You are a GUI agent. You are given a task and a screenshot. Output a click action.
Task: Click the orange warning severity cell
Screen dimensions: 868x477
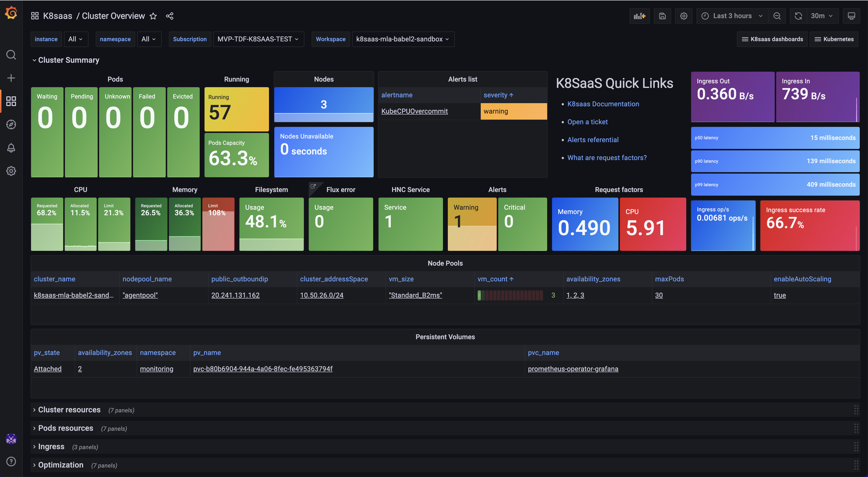tap(513, 111)
